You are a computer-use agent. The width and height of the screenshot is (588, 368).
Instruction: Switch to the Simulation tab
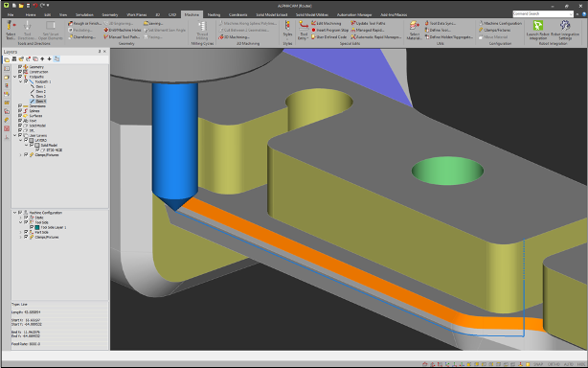[84, 14]
